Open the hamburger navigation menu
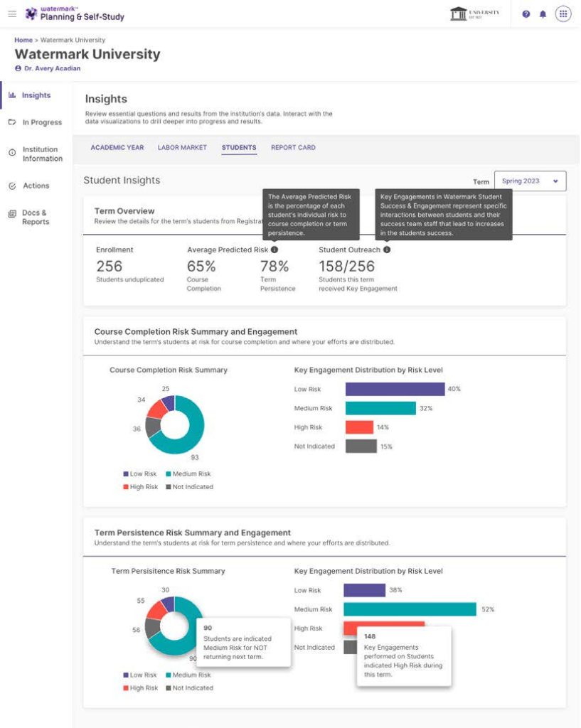Viewport: 581px width, 728px height. (x=12, y=14)
